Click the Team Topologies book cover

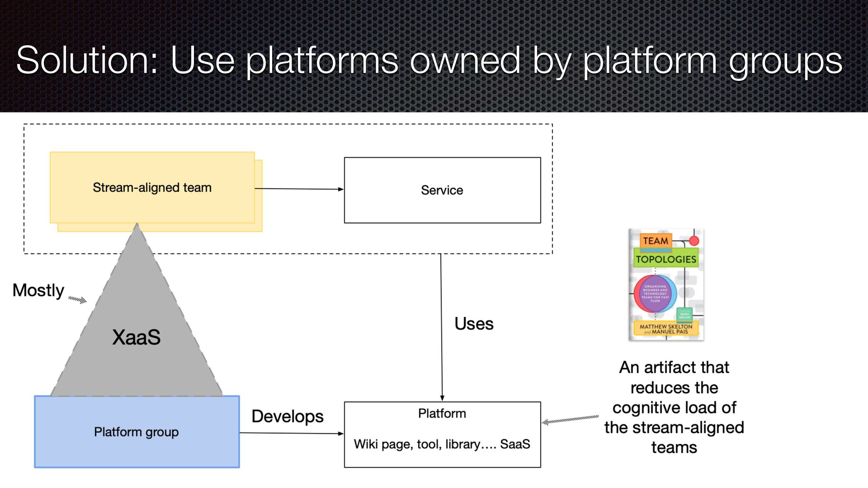[666, 285]
